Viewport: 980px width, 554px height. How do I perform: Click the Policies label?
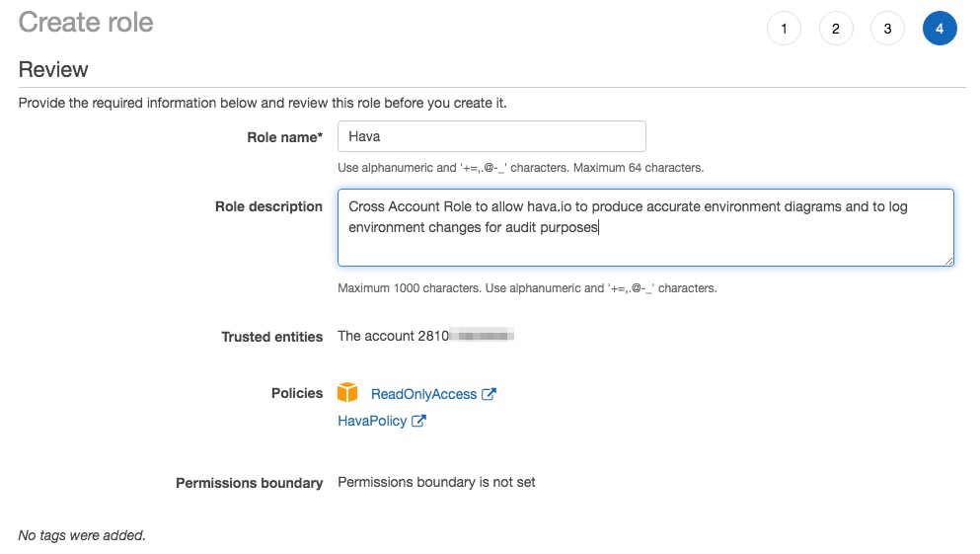tap(297, 393)
